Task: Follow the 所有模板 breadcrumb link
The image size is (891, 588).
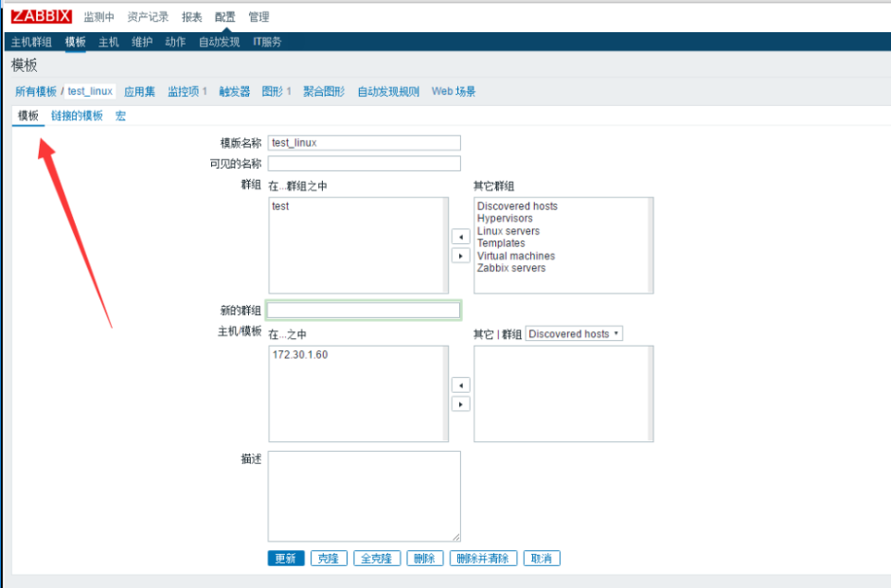Action: click(x=36, y=92)
